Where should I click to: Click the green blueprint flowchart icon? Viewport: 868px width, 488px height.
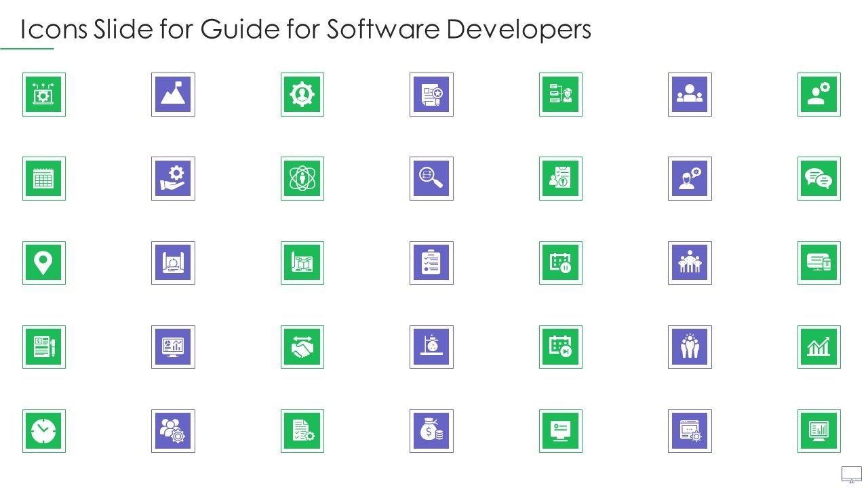[302, 263]
